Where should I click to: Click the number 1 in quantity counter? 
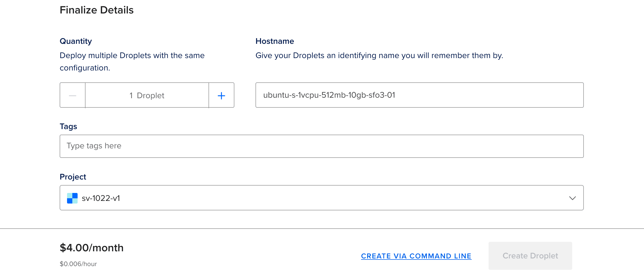131,96
